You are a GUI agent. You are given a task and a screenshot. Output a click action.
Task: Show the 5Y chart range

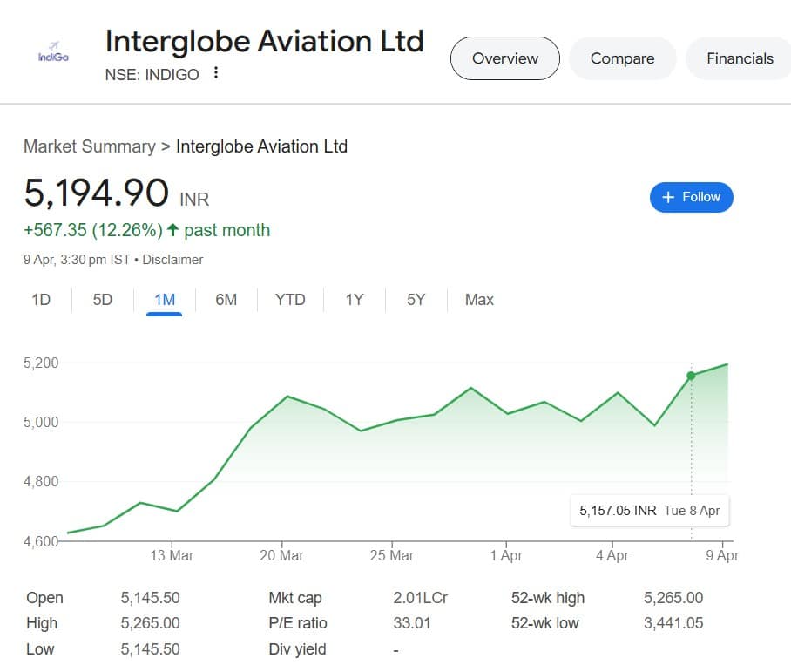416,300
